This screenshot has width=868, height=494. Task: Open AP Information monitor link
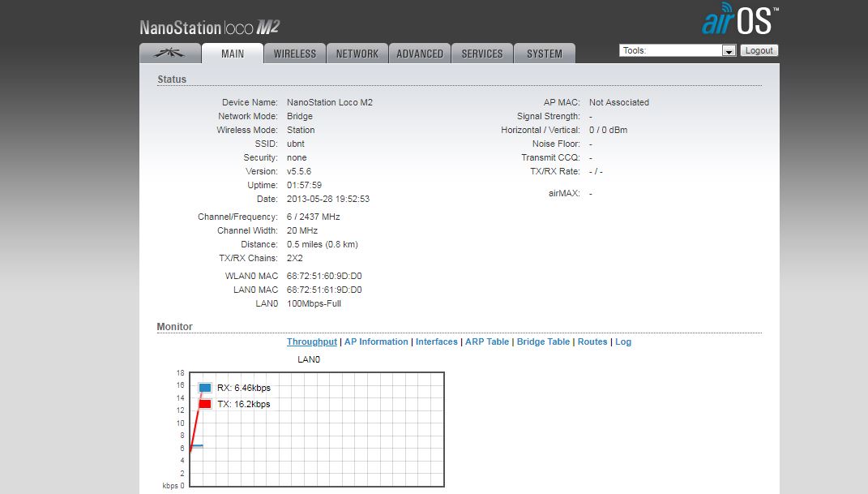(x=376, y=342)
